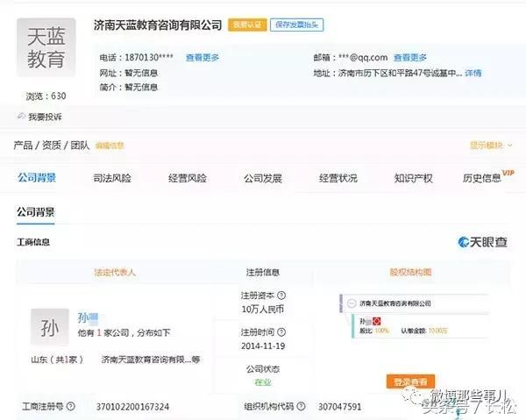Click the 保存发票抬头 button
The width and height of the screenshot is (526, 420).
point(296,25)
